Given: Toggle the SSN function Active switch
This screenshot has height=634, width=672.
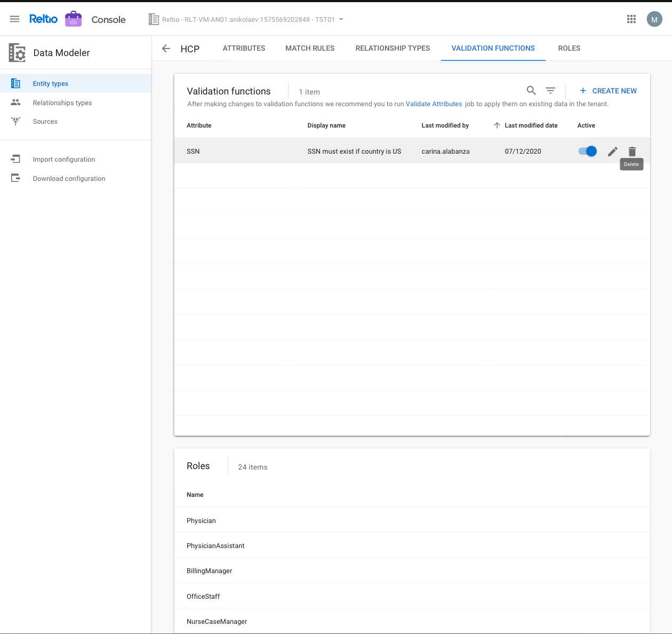Looking at the screenshot, I should (x=587, y=152).
